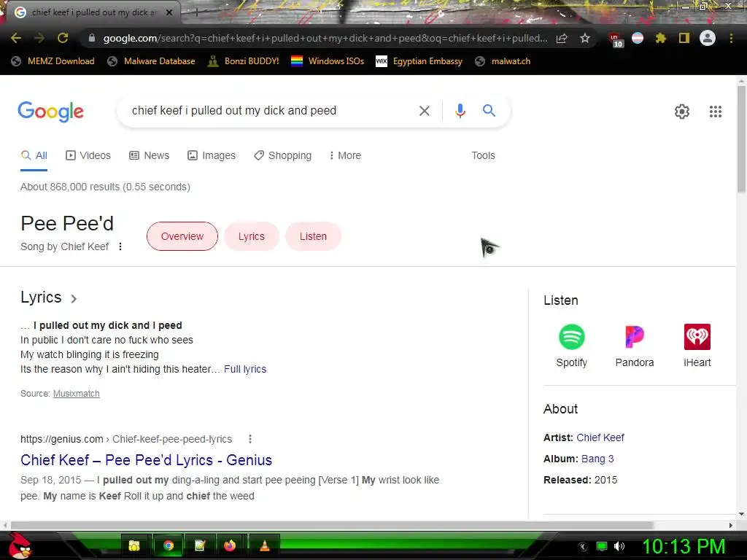Open uBlock extension icon showing 10
747x560 pixels.
615,39
